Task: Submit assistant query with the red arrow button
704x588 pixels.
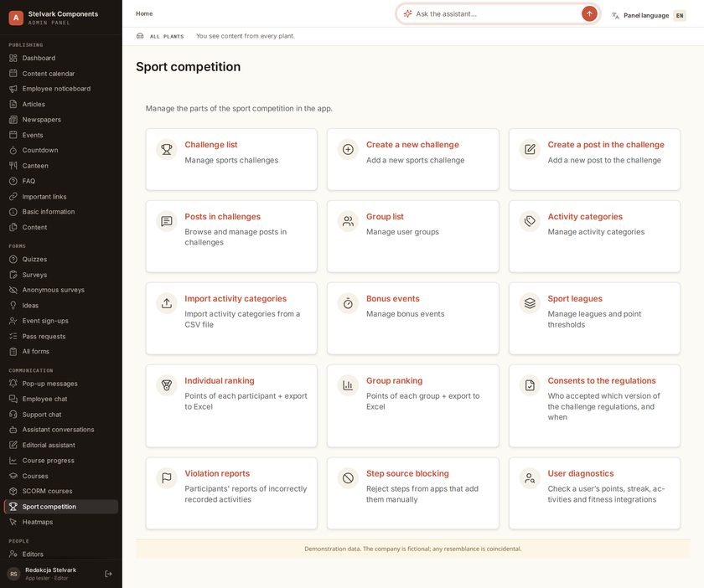Action: (x=589, y=14)
